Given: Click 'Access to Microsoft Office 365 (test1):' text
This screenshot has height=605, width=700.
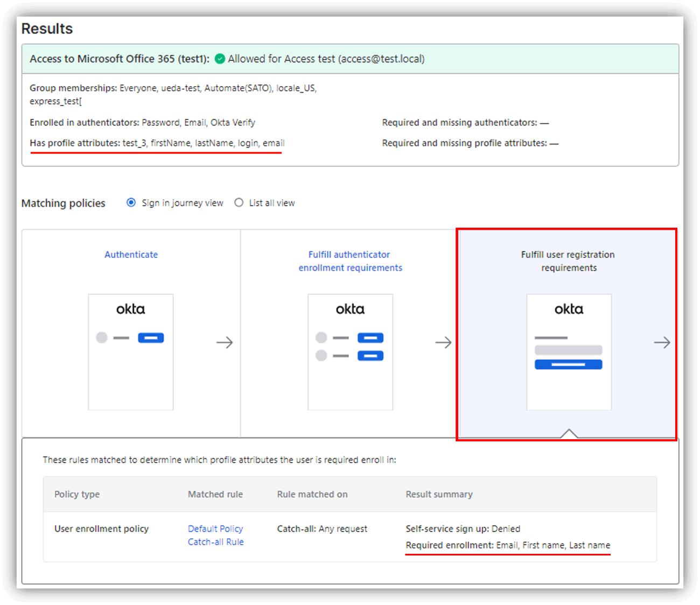Looking at the screenshot, I should point(120,59).
